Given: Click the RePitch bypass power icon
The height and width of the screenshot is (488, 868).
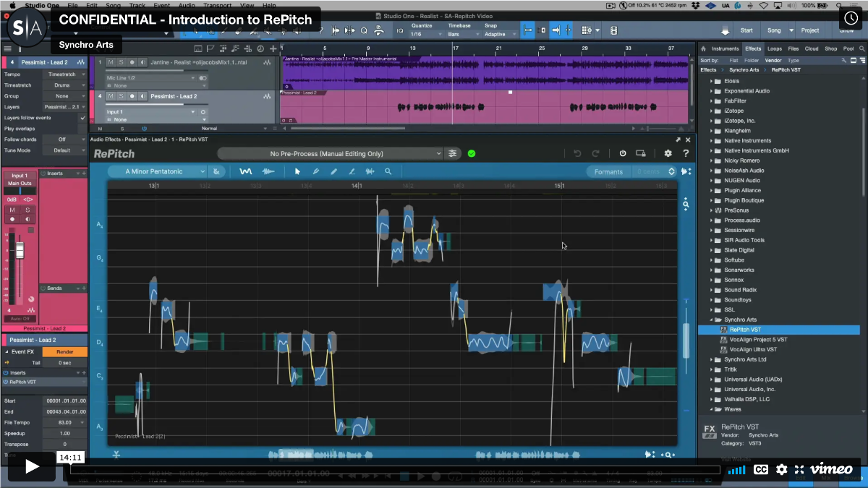Looking at the screenshot, I should click(x=623, y=153).
